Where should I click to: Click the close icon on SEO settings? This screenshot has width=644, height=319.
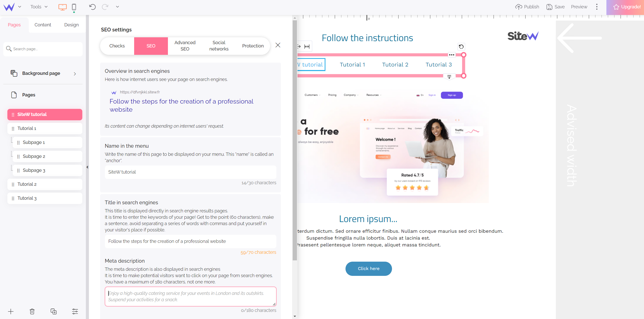point(278,45)
